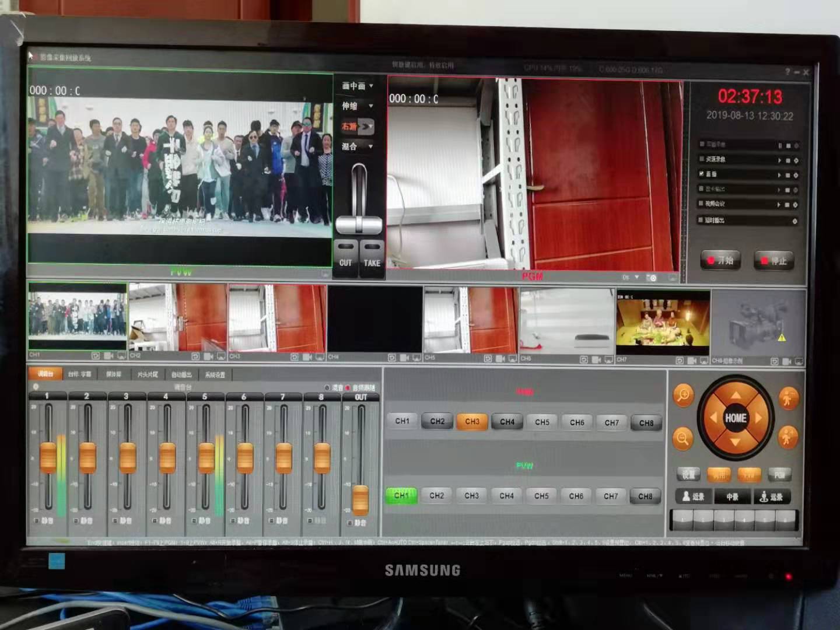Switch to the 调音台 mixer tab

pos(45,374)
